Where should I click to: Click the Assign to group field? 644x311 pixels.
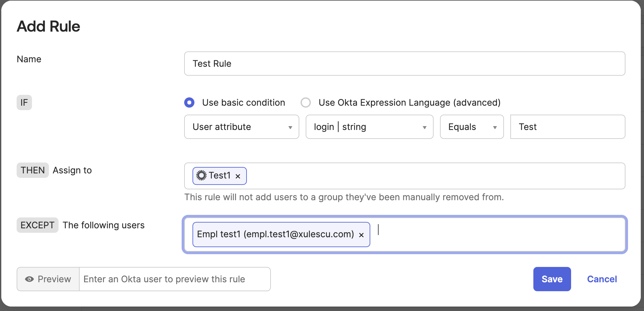[416, 176]
